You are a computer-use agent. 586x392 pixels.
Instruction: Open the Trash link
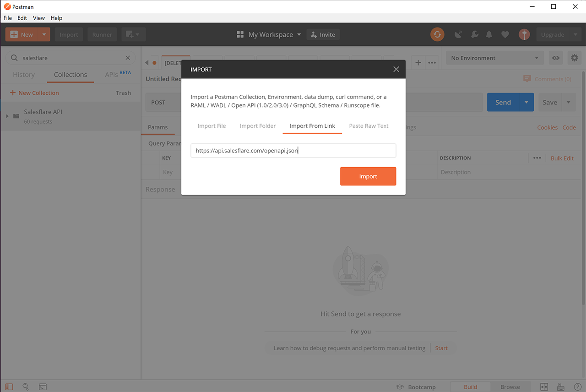coord(123,93)
